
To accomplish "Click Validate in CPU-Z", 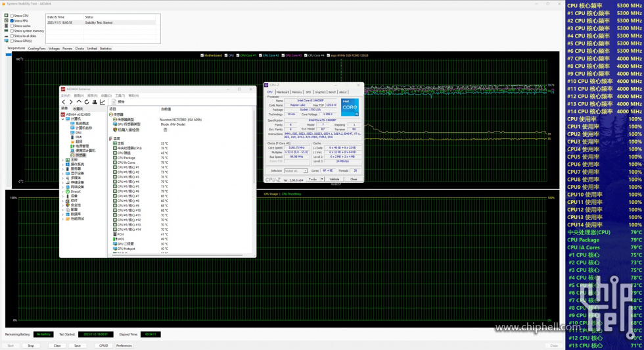I will pos(334,180).
